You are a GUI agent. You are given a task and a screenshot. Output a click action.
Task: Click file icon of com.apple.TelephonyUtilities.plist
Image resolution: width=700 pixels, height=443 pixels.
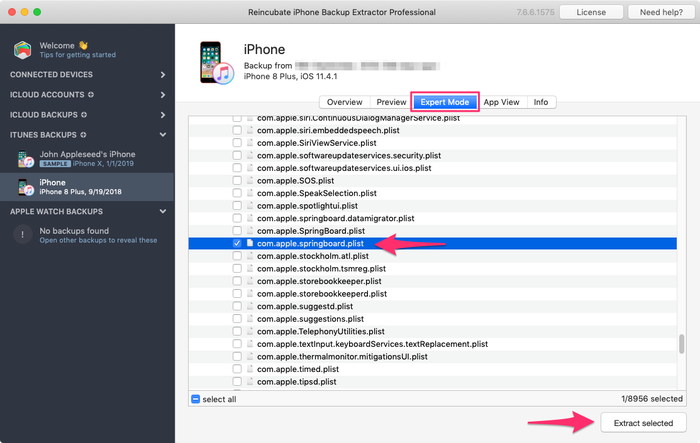[x=250, y=331]
